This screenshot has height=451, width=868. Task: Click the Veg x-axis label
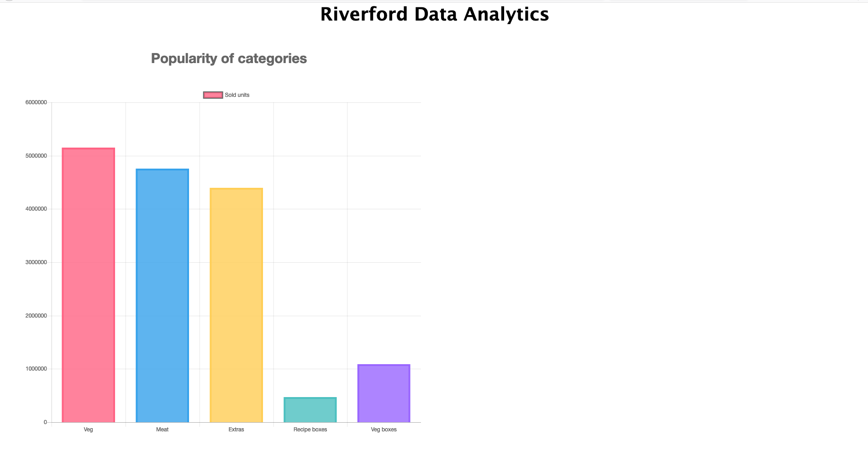click(88, 430)
